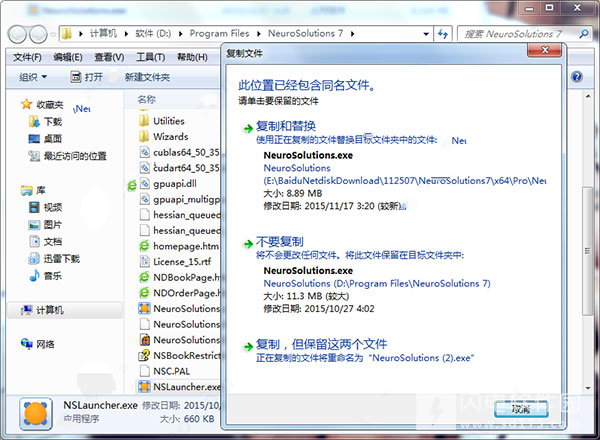The width and height of the screenshot is (600, 440).
Task: Click the 取消 button in dialog
Action: point(521,409)
